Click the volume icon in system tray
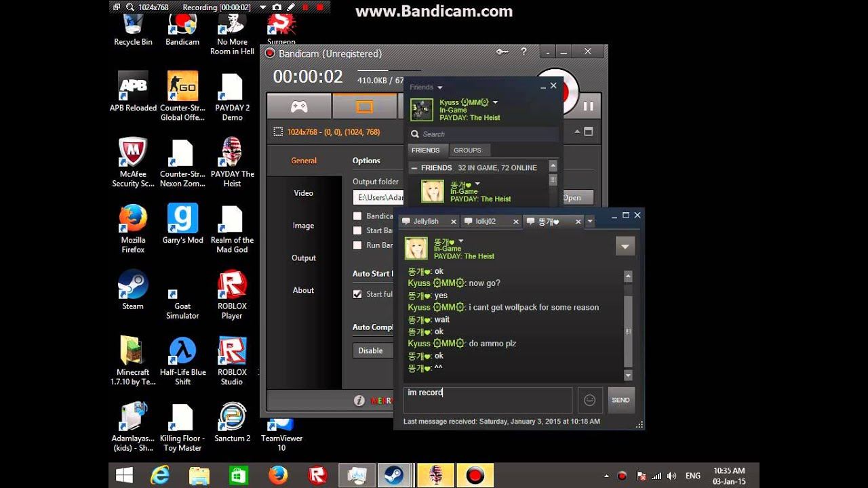The width and height of the screenshot is (868, 488). (671, 476)
